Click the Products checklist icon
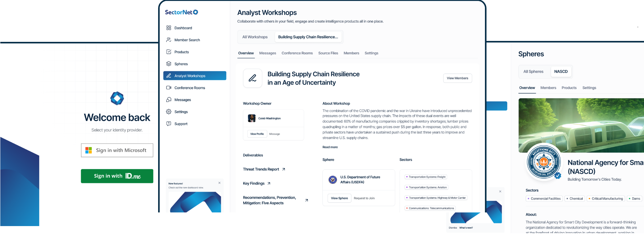This screenshot has width=644, height=236. [x=169, y=52]
